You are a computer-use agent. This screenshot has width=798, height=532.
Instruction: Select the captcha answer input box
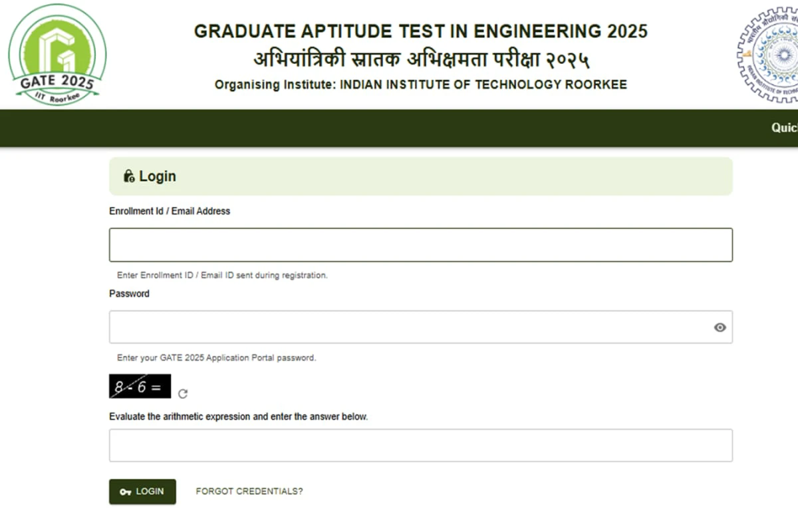[x=420, y=446]
